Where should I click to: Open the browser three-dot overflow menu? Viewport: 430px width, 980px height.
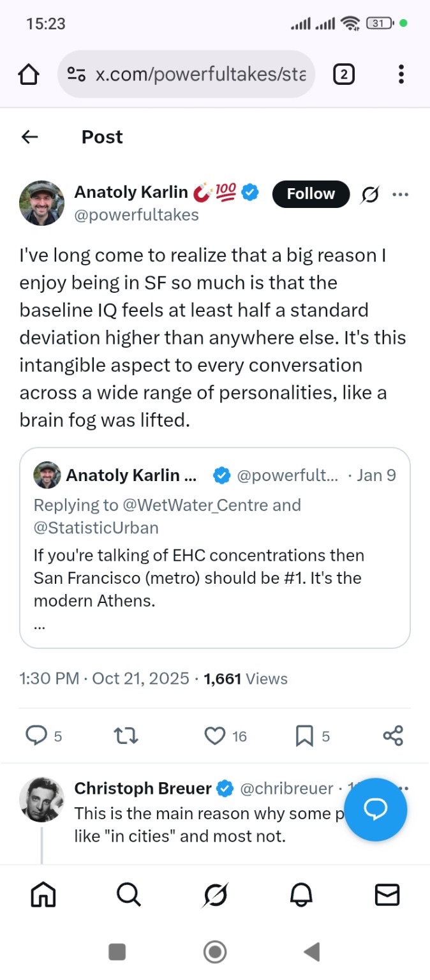click(x=401, y=75)
